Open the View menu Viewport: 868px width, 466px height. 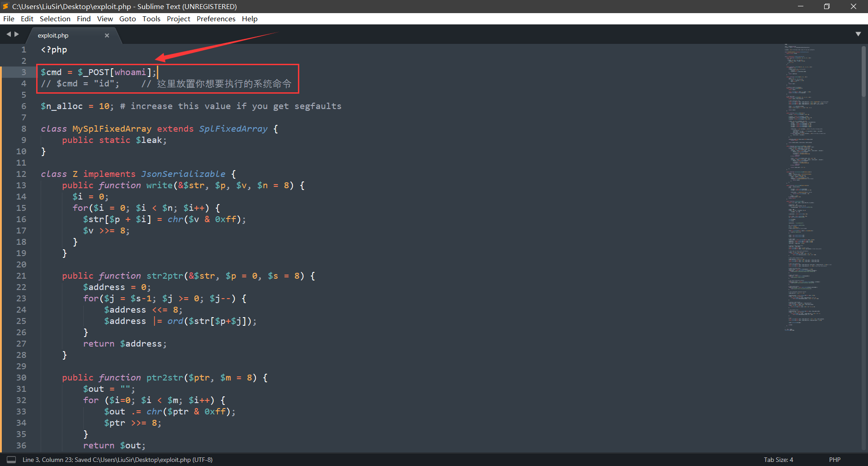tap(105, 19)
